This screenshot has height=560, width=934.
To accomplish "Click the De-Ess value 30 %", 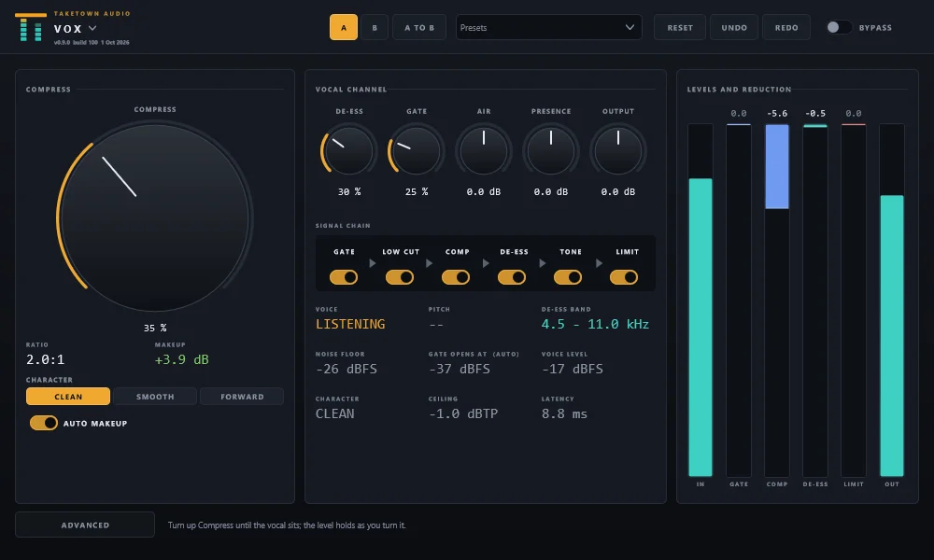I will (x=349, y=191).
